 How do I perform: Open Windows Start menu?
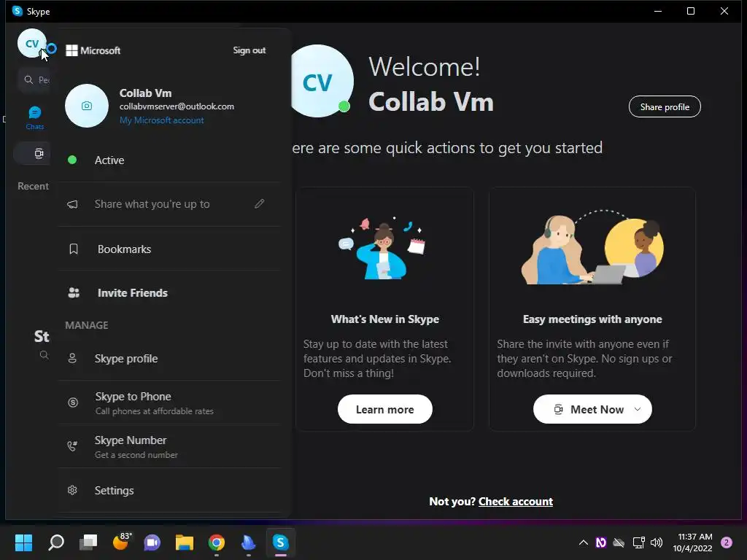(x=23, y=542)
